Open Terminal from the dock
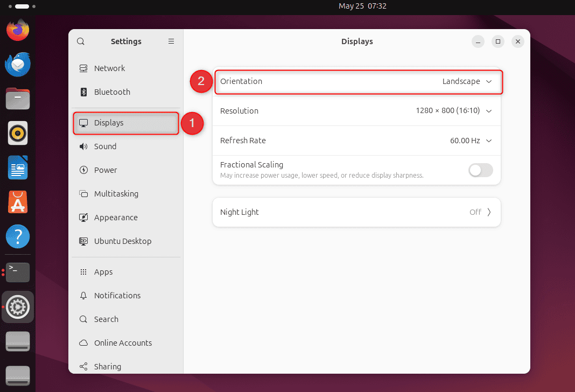The image size is (575, 392). click(x=18, y=272)
